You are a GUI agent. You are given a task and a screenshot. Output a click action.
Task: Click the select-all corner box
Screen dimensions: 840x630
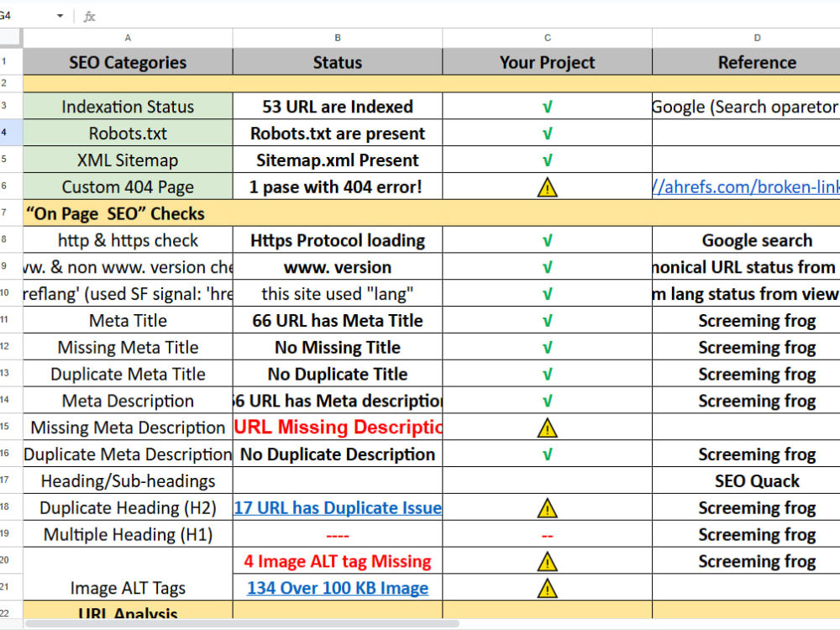(11, 38)
